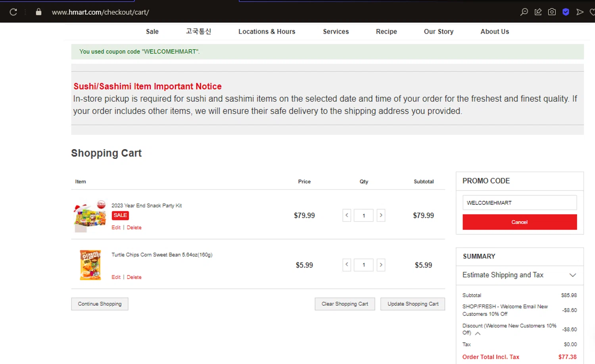Open 2023 Year End Snack Party Kit link
Viewport: 595px width, 364px height.
click(146, 205)
